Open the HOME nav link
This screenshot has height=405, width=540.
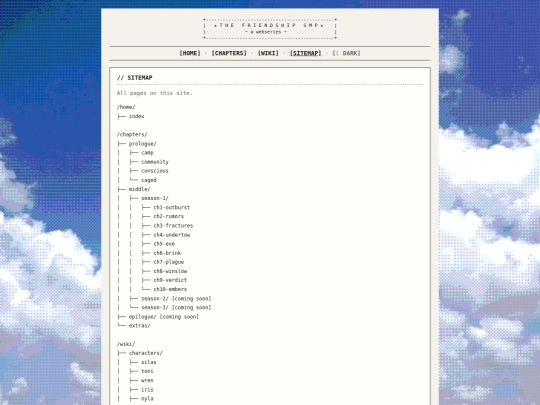pyautogui.click(x=190, y=53)
